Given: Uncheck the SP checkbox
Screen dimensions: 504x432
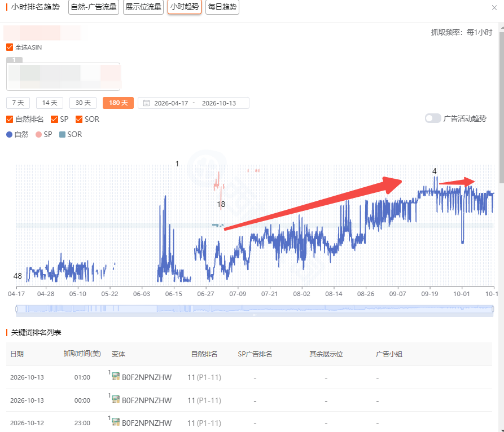Looking at the screenshot, I should (54, 119).
